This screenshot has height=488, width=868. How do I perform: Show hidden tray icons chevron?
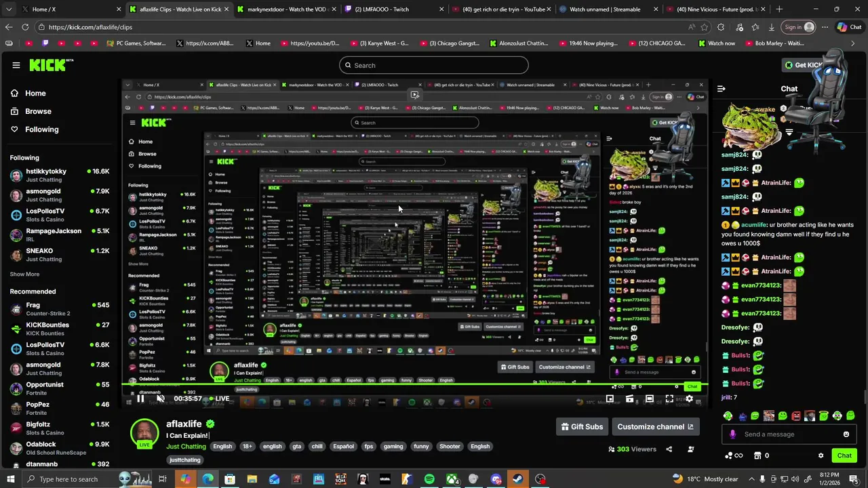751,479
